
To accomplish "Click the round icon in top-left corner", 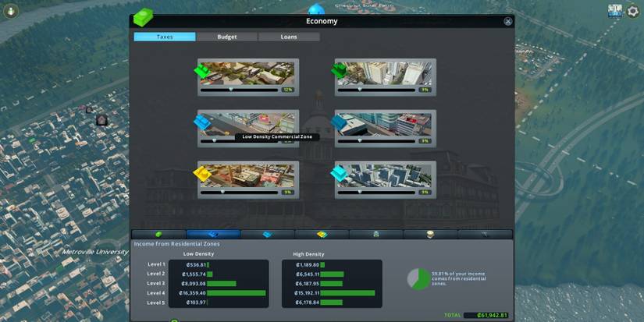I will pyautogui.click(x=11, y=11).
